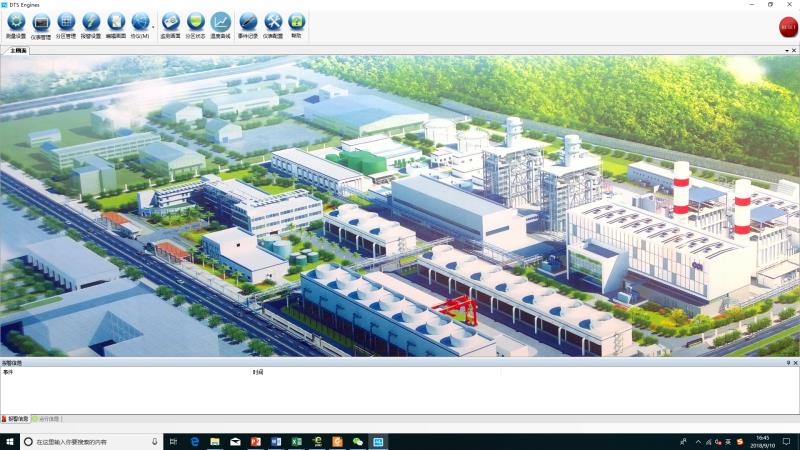Open 分区管理 zone management
Screen dimensions: 800x450
66,22
